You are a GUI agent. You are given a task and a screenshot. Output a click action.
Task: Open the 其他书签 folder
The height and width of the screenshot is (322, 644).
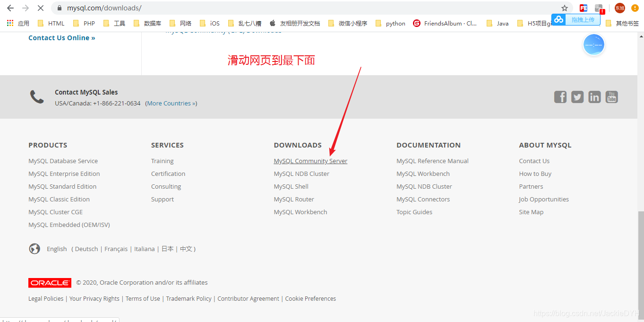pyautogui.click(x=622, y=23)
